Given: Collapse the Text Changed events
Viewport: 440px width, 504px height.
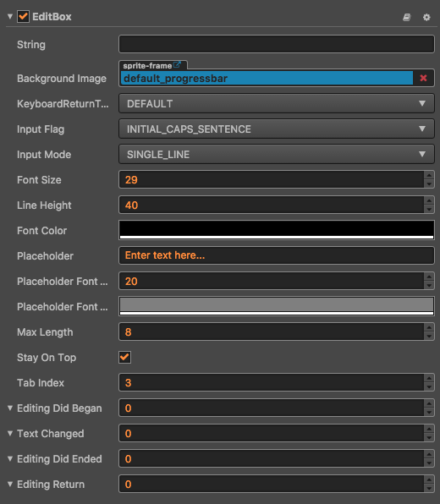Looking at the screenshot, I should [10, 433].
